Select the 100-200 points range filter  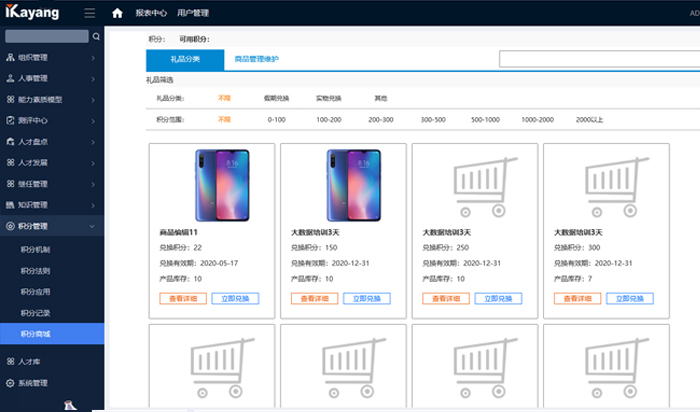[x=329, y=119]
